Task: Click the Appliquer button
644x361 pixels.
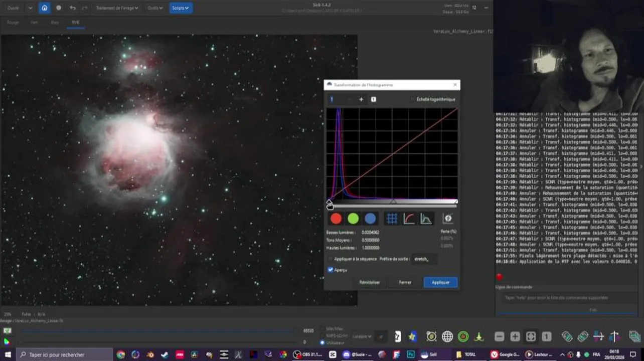Action: [x=440, y=282]
